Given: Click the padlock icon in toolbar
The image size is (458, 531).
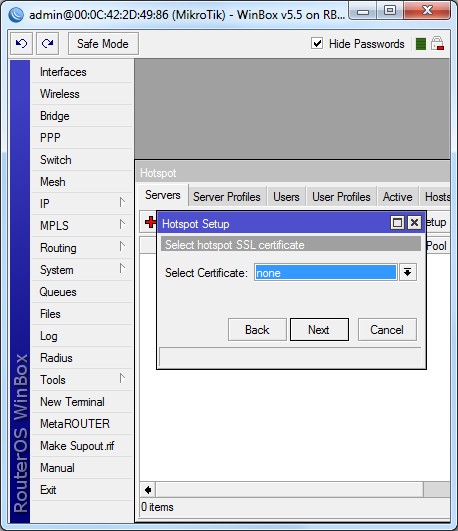Looking at the screenshot, I should click(437, 44).
